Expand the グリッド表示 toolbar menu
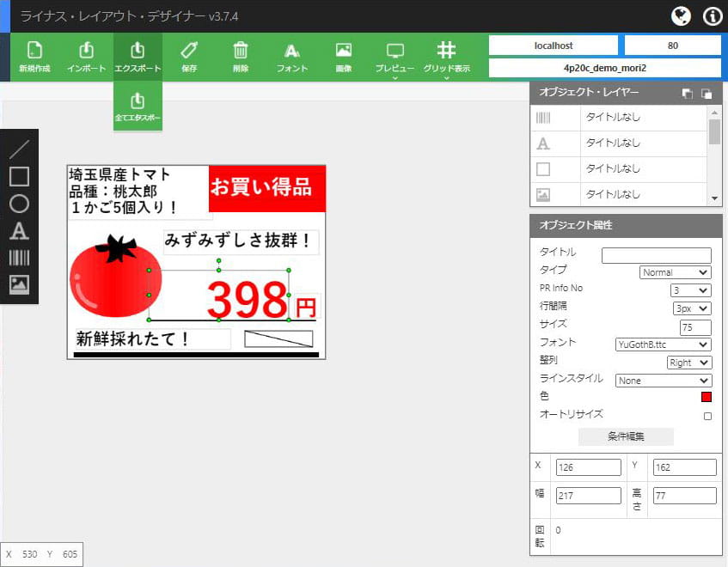This screenshot has width=728, height=567. click(446, 58)
